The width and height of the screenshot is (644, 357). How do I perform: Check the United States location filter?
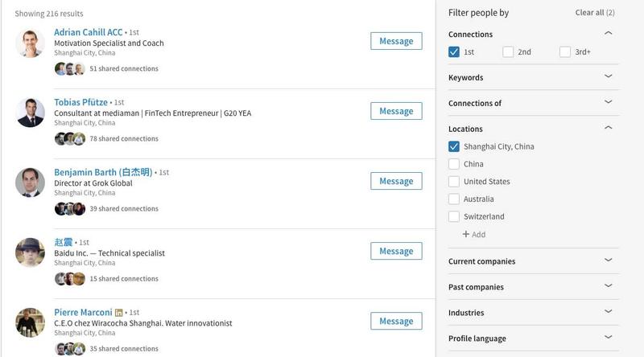pyautogui.click(x=455, y=182)
